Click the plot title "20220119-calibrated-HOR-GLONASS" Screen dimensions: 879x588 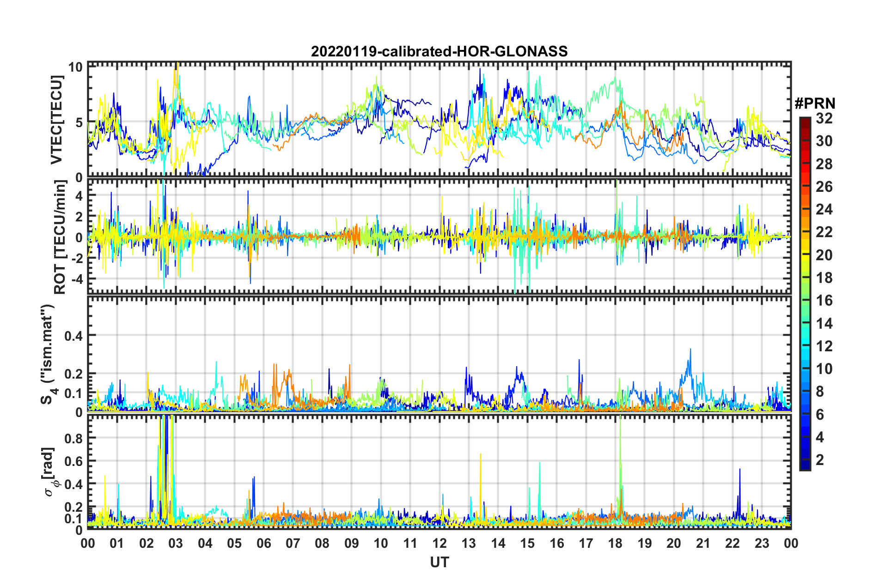[x=439, y=51]
